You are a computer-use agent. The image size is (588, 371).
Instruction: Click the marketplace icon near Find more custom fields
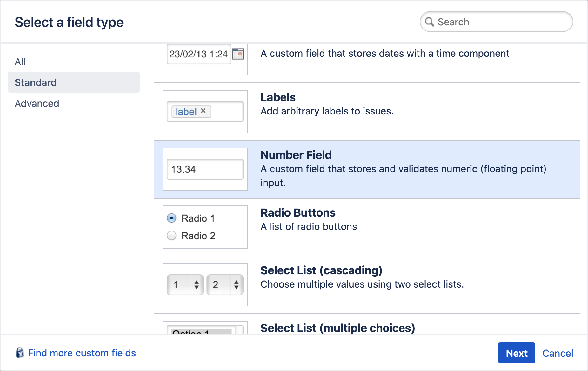point(20,353)
